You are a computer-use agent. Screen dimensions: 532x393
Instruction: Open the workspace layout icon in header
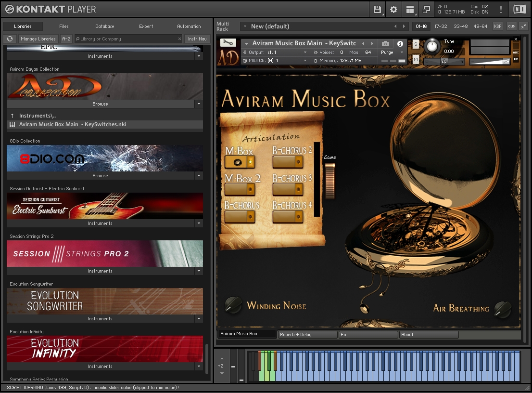(410, 10)
